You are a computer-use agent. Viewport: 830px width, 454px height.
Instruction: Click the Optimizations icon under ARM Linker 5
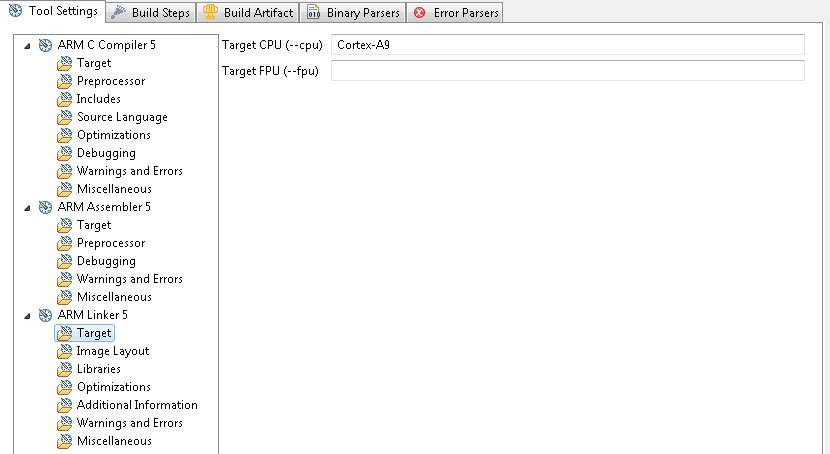point(65,387)
